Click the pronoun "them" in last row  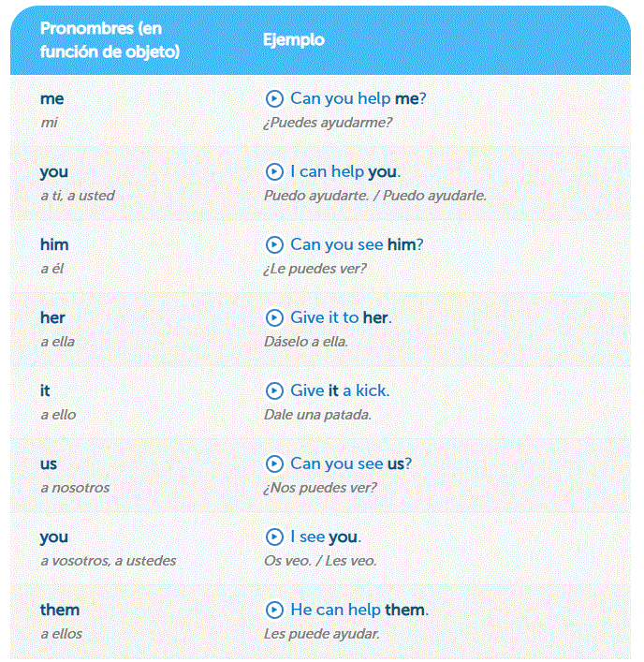(x=60, y=610)
